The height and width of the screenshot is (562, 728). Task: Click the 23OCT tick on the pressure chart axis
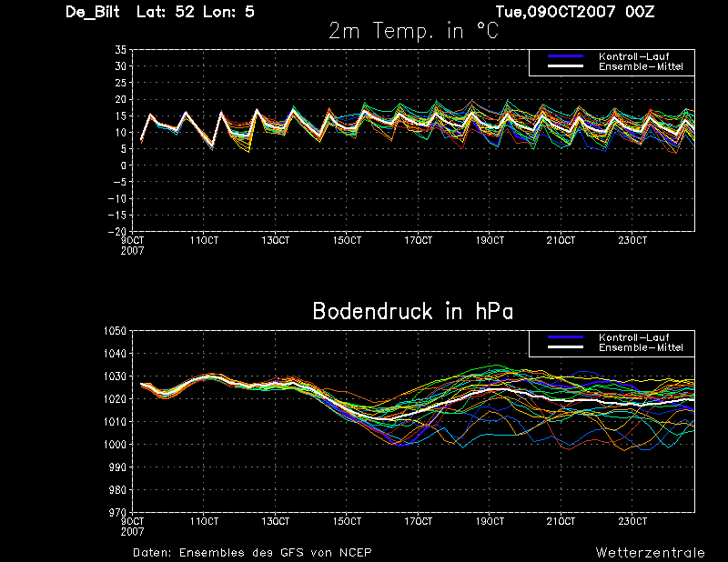pos(632,521)
